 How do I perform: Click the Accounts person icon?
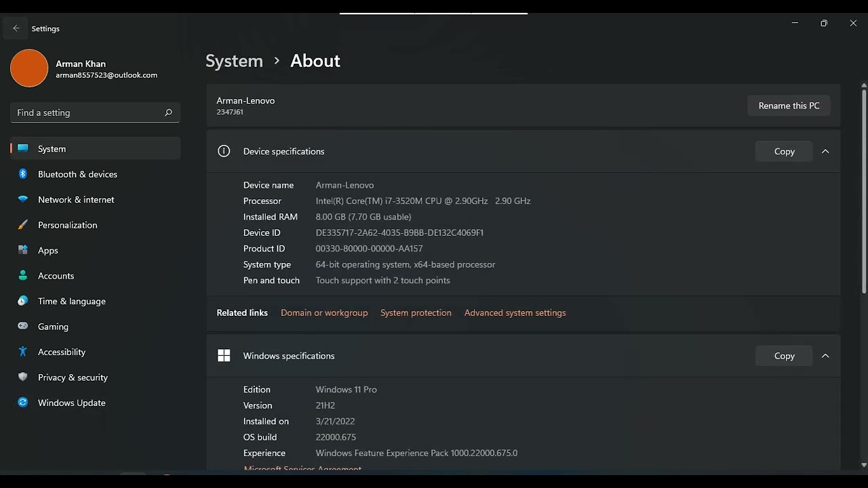[x=23, y=276]
